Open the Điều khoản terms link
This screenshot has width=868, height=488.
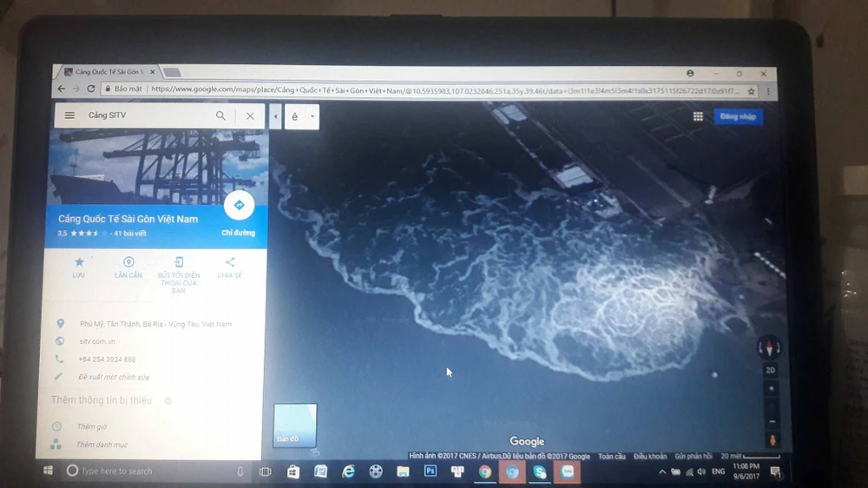click(x=650, y=457)
